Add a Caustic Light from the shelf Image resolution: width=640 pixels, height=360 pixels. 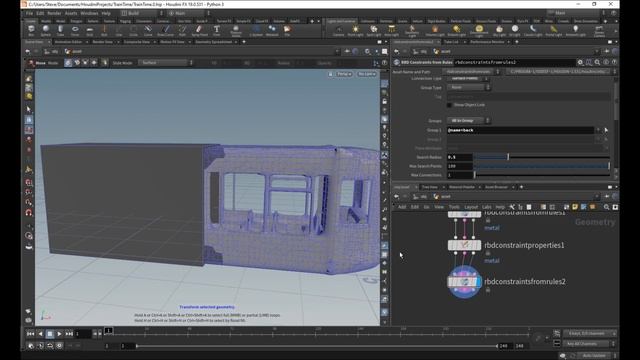coord(533,30)
